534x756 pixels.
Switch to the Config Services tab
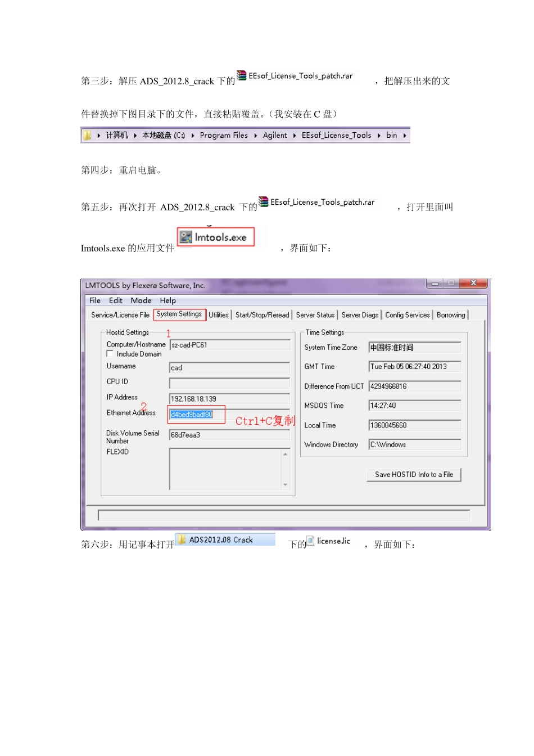click(x=408, y=315)
